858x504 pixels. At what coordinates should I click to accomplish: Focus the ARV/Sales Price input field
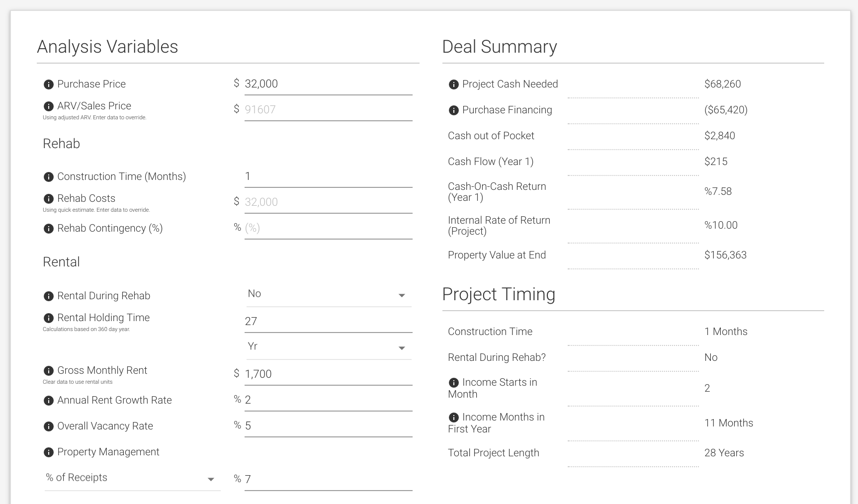[x=328, y=110]
